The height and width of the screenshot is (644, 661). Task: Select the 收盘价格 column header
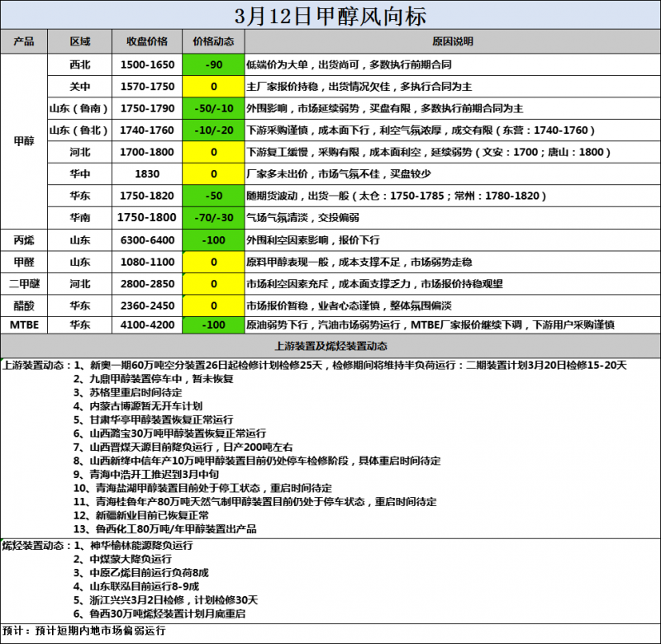point(147,41)
